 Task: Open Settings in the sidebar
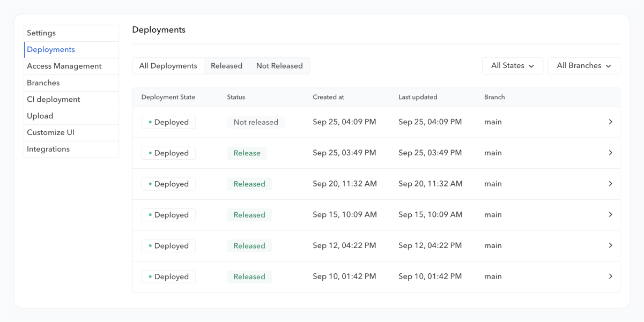(x=41, y=33)
